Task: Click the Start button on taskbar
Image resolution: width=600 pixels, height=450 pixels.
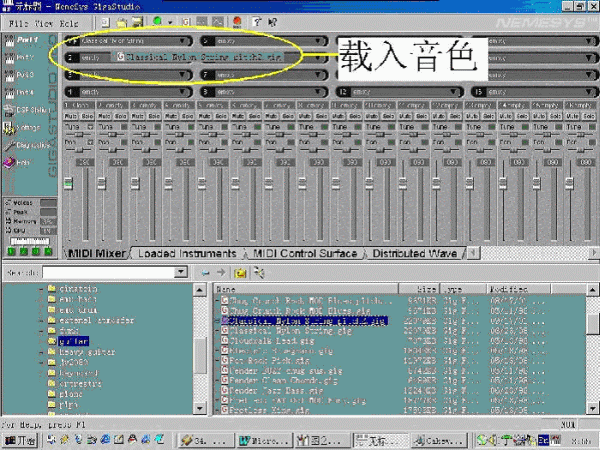Action: point(21,440)
